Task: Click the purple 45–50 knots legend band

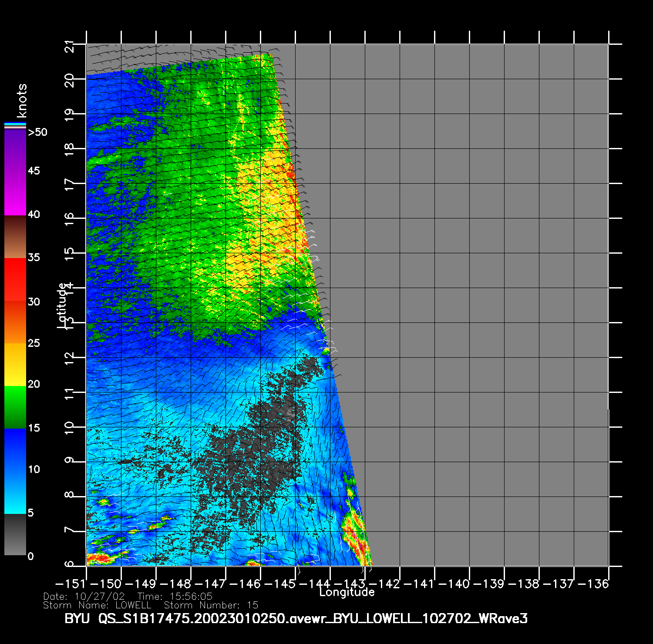Action: [15, 150]
